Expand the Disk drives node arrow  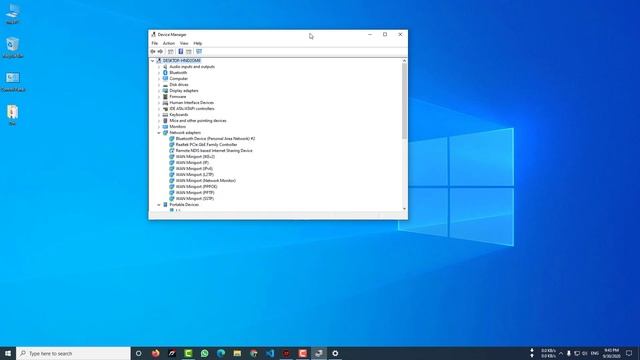[x=159, y=84]
